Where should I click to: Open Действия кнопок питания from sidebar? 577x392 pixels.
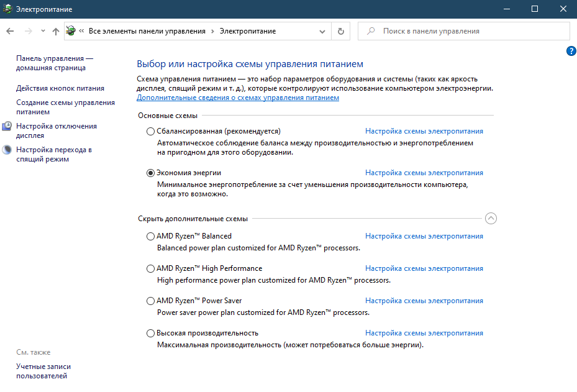pos(60,88)
